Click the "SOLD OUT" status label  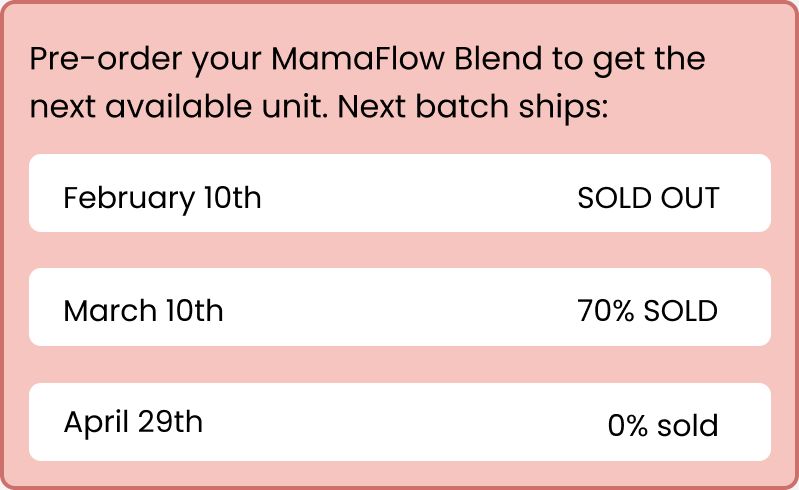click(648, 198)
